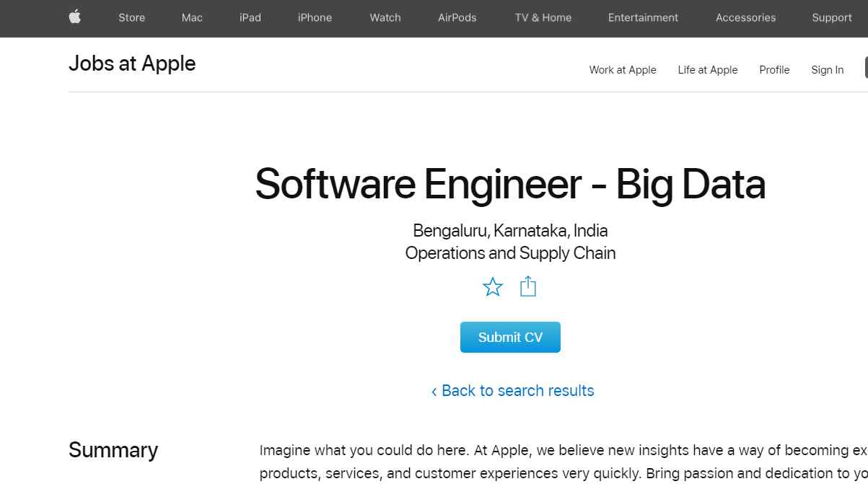
Task: Open the Watch menu item
Action: tap(385, 17)
